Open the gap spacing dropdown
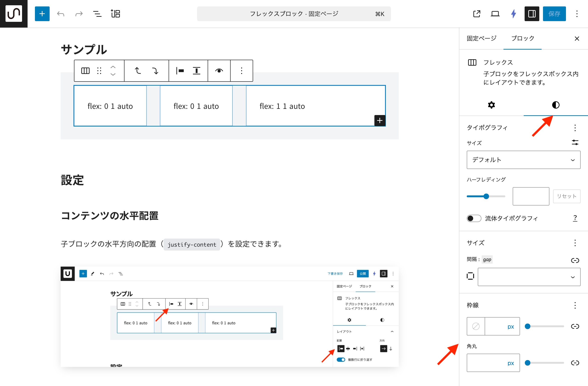Viewport: 588px width, 386px height. tap(529, 277)
